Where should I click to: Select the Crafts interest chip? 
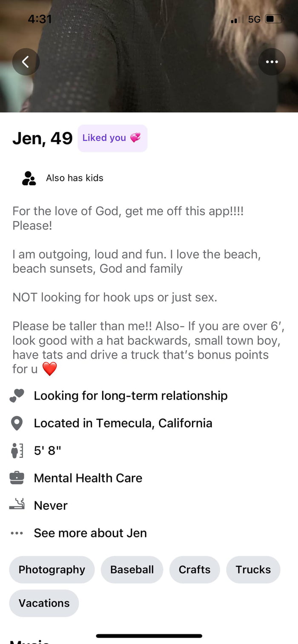pyautogui.click(x=195, y=570)
